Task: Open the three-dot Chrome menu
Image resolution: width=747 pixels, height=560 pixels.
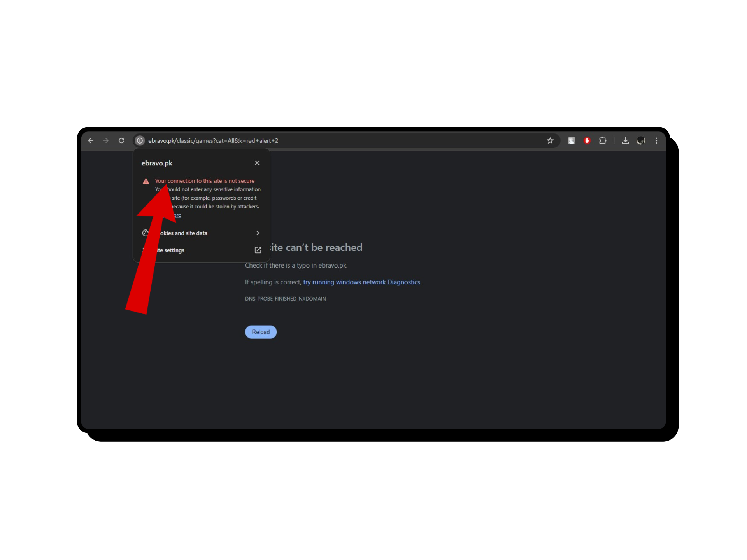Action: click(x=656, y=140)
